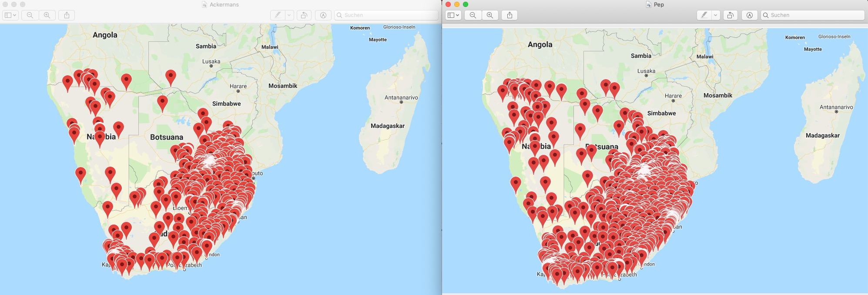Select highlight pen in Ackermans window

277,15
